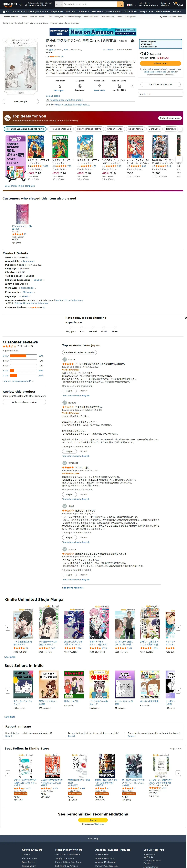Click next arrow in Kindle Unlimited Shojo Manga

pyautogui.click(x=178, y=628)
